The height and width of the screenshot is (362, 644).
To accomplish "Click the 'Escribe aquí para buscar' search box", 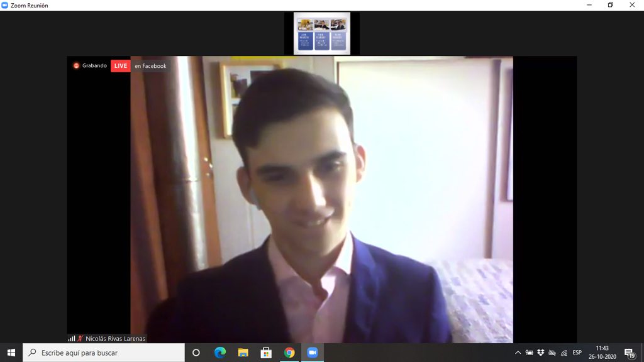I will point(104,353).
